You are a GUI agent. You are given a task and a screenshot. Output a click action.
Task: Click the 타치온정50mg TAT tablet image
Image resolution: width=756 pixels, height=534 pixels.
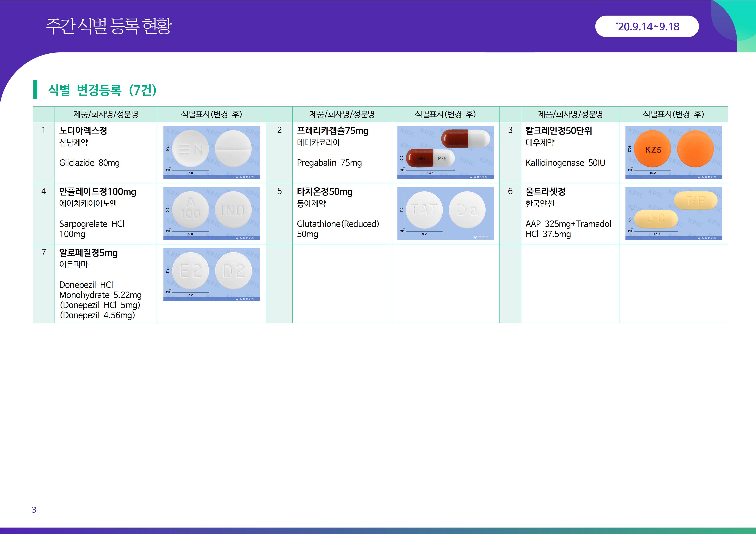445,213
